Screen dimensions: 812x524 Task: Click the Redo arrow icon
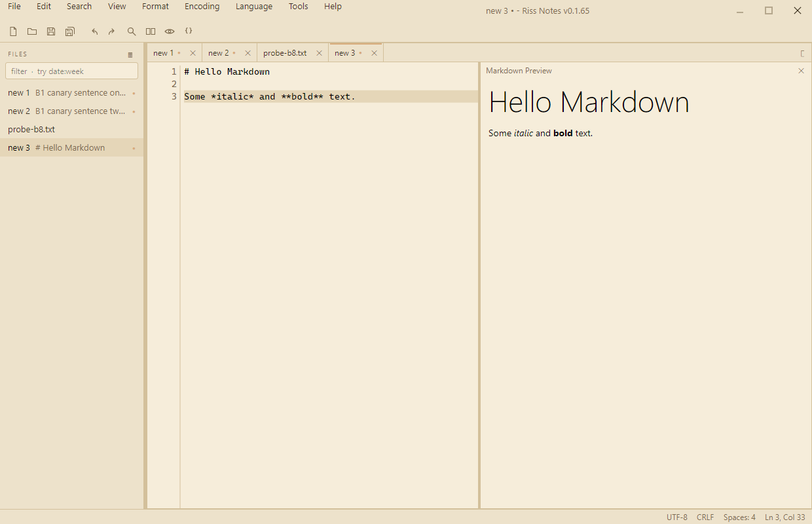coord(111,31)
